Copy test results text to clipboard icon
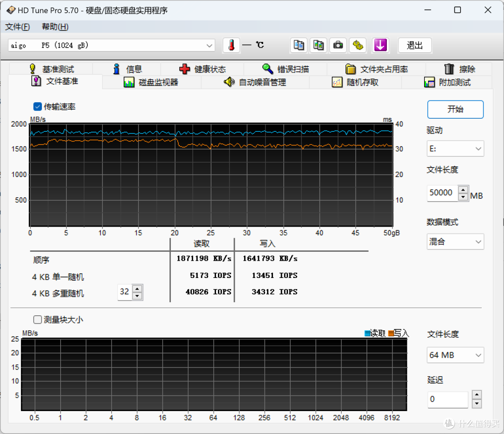504x434 pixels. click(299, 45)
